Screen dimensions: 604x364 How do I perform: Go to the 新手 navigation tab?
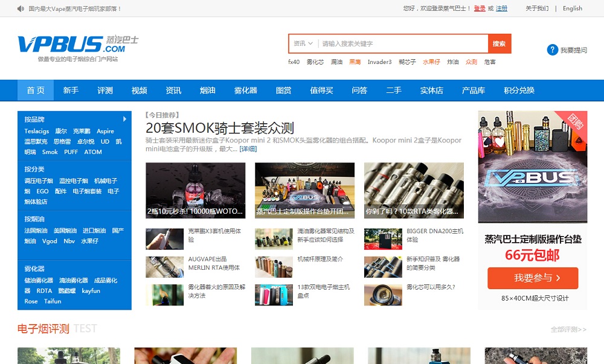[x=71, y=91]
